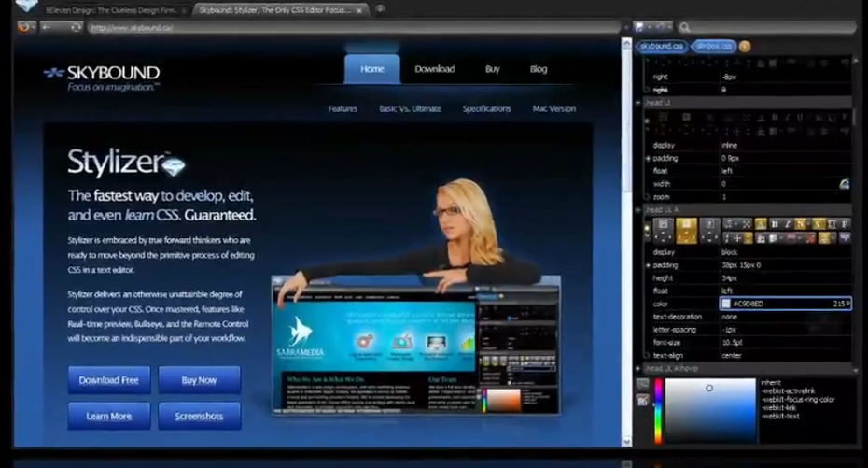Click the Italic icon in .head UL A toolbar
The image size is (868, 468).
pos(788,224)
